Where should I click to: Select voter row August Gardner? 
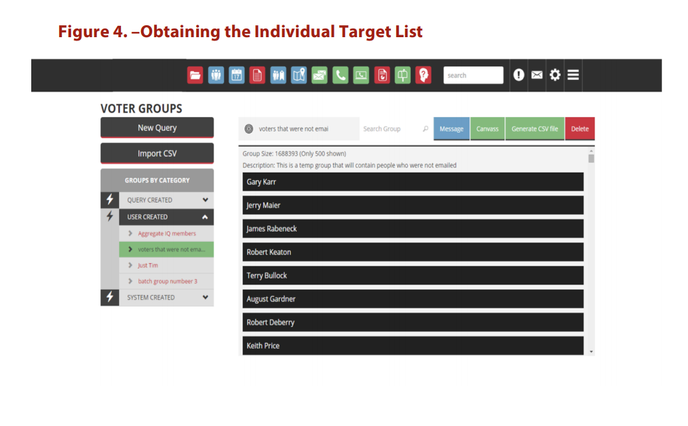413,299
